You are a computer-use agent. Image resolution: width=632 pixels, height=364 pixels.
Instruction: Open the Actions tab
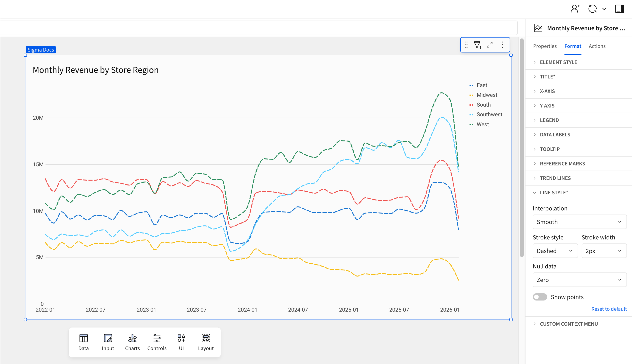point(597,46)
